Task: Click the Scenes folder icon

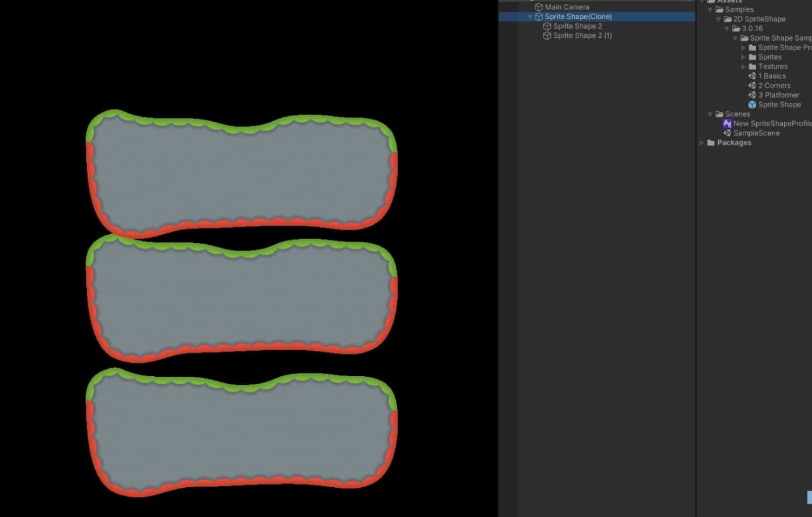Action: [719, 114]
